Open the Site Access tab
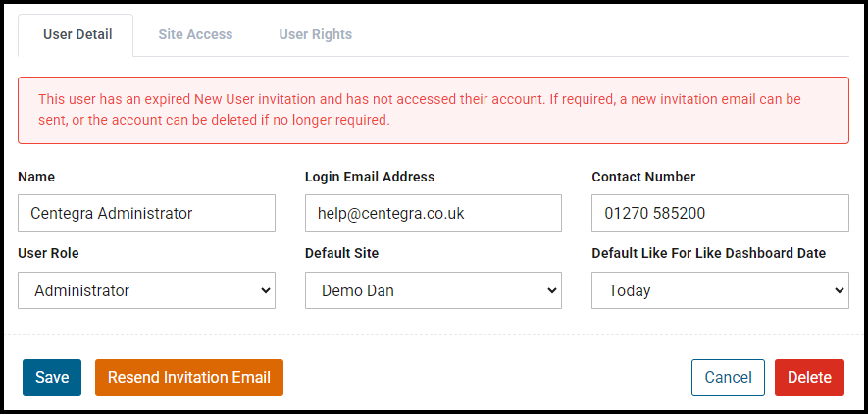This screenshot has height=414, width=868. [195, 34]
